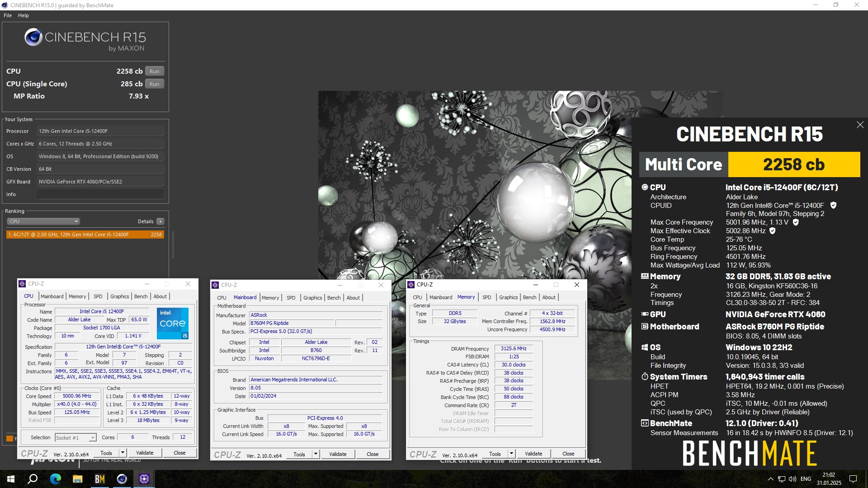
Task: Click BenchMate CPU chip icon
Action: coord(645,187)
